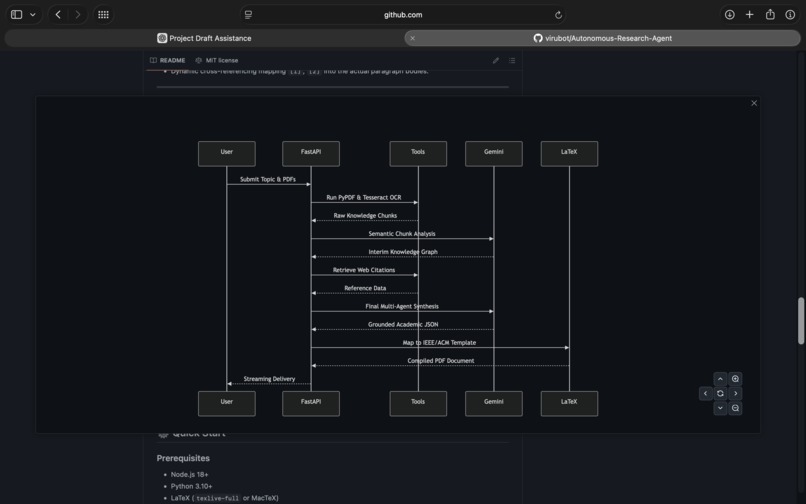The image size is (806, 504).
Task: Toggle the Safari sidebar button
Action: (x=16, y=14)
